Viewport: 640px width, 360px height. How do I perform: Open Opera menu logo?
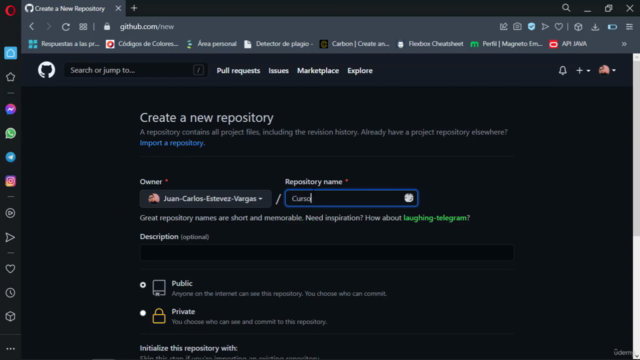point(11,10)
